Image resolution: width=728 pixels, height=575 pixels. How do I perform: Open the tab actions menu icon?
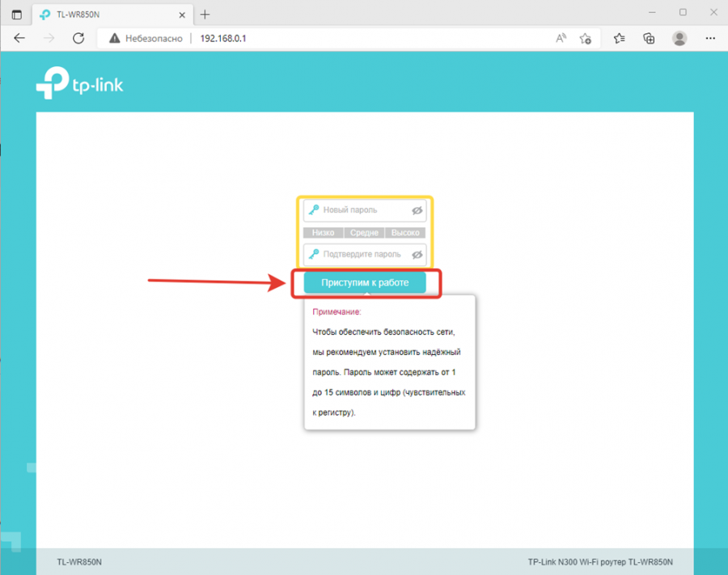[x=17, y=15]
